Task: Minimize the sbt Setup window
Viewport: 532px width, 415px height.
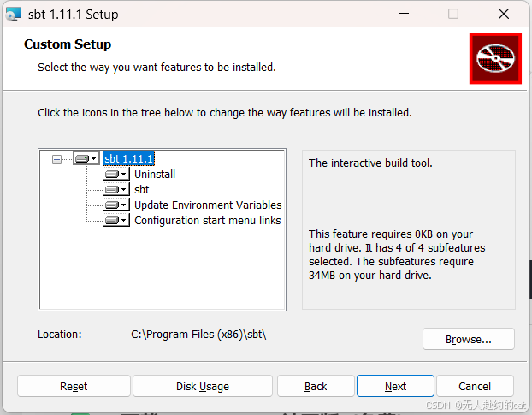Action: 404,14
